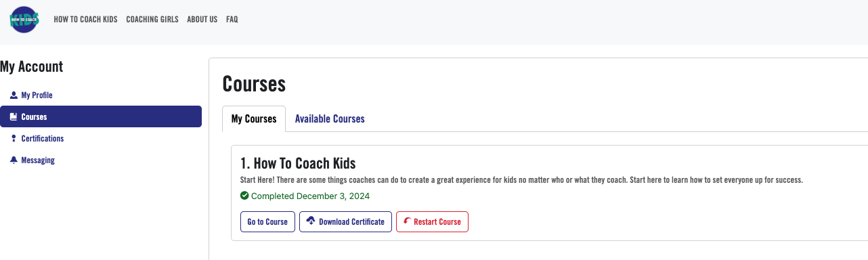868x260 pixels.
Task: Select the My Courses tab
Action: (254, 118)
